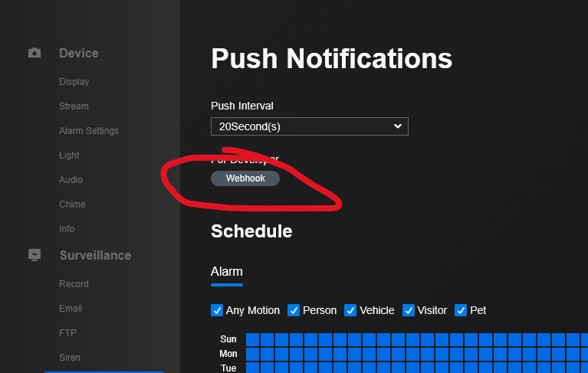The image size is (588, 373).
Task: Open the Push Interval dropdown
Action: tap(310, 126)
